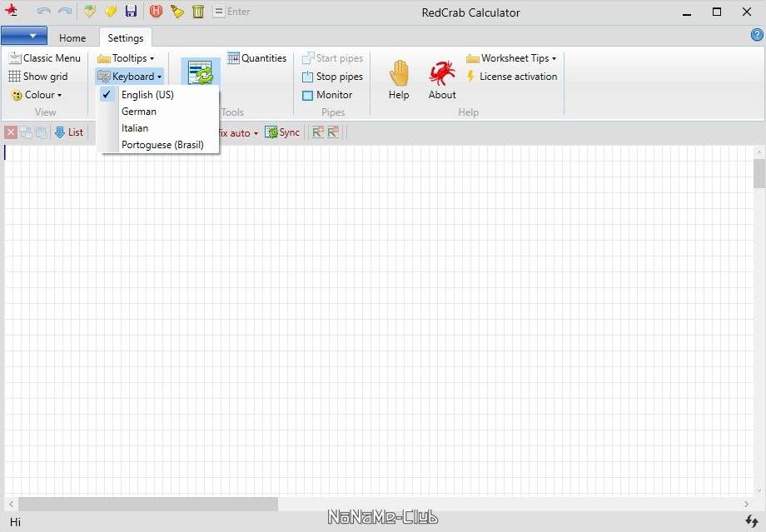Open Help with the hand icon
The height and width of the screenshot is (532, 766).
399,80
